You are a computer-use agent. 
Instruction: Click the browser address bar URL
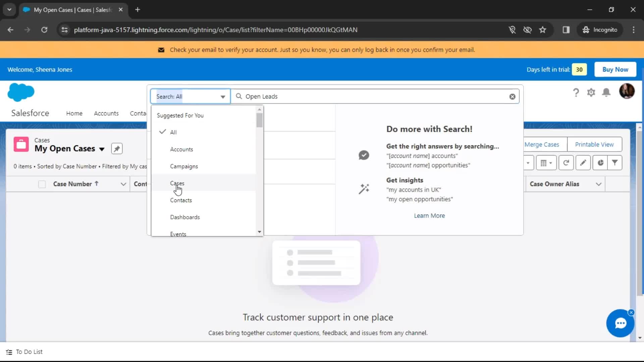[x=215, y=30]
